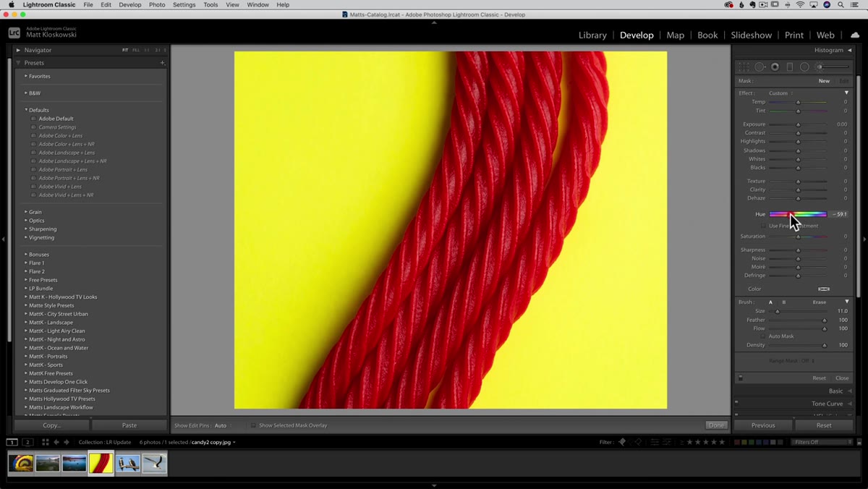Click the Exposure slider handle
The width and height of the screenshot is (868, 489).
tap(798, 124)
